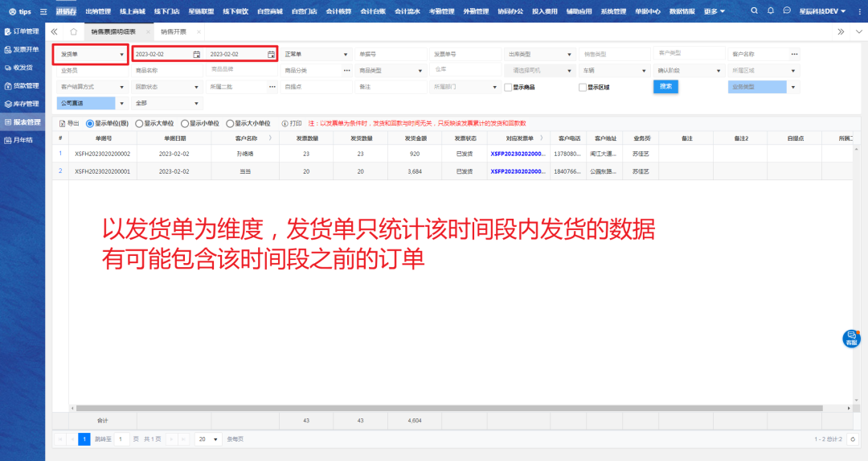This screenshot has height=461, width=868.
Task: Click the 导出 export icon
Action: (63, 124)
